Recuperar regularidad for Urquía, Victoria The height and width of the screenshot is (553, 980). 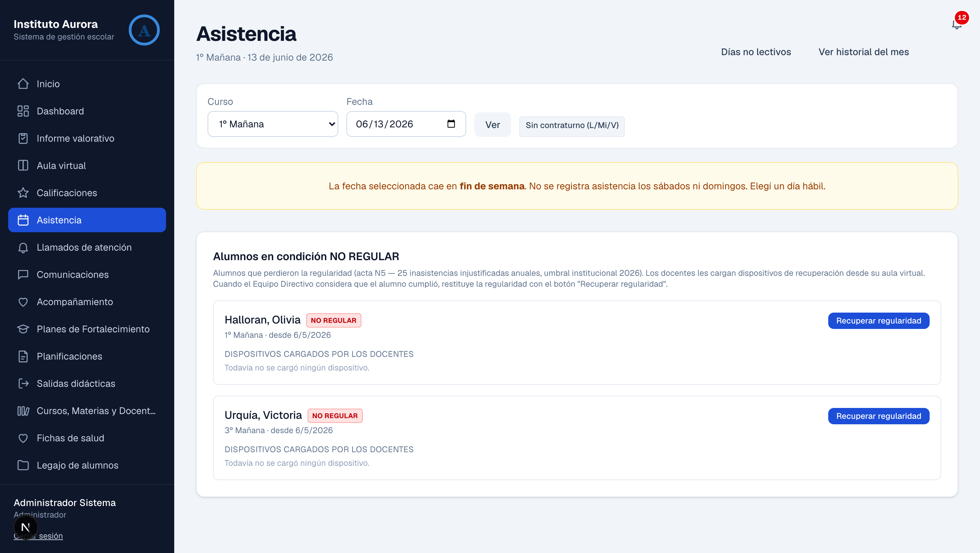click(878, 416)
